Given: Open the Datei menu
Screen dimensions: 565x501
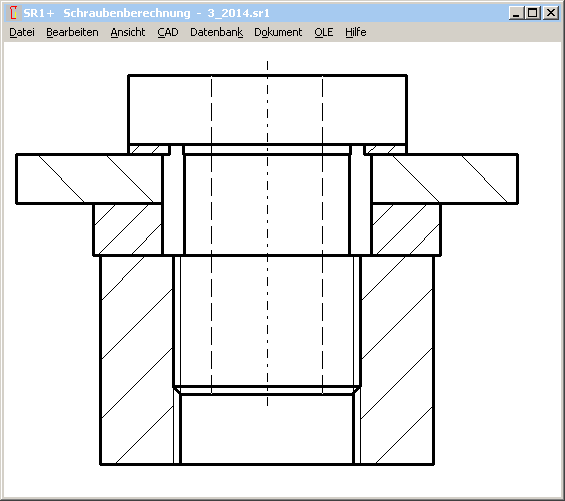Looking at the screenshot, I should point(22,32).
